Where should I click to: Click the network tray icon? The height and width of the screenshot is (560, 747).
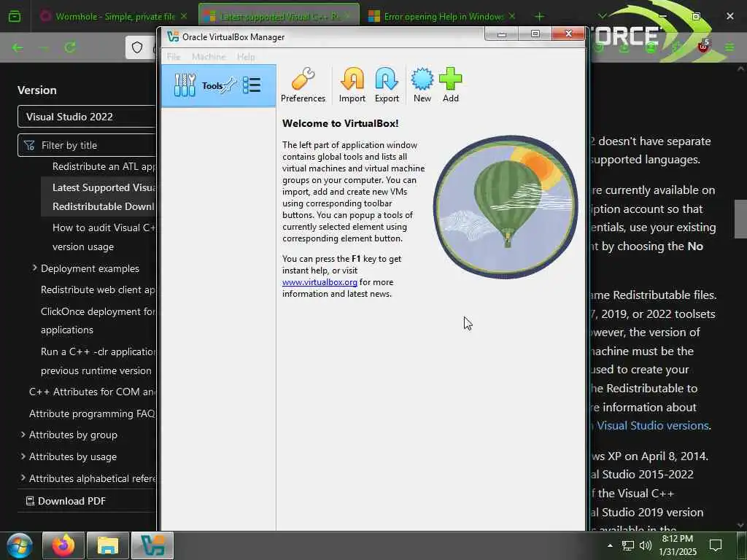coord(628,545)
